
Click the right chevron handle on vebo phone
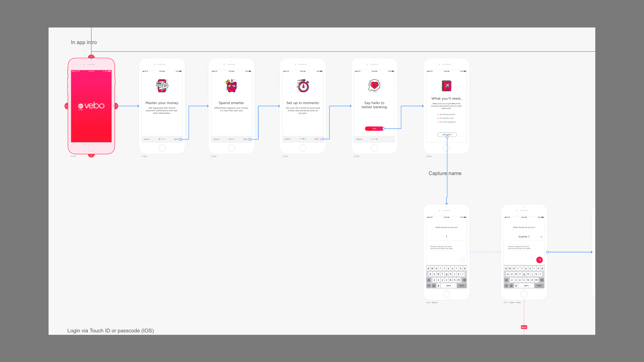pos(117,106)
